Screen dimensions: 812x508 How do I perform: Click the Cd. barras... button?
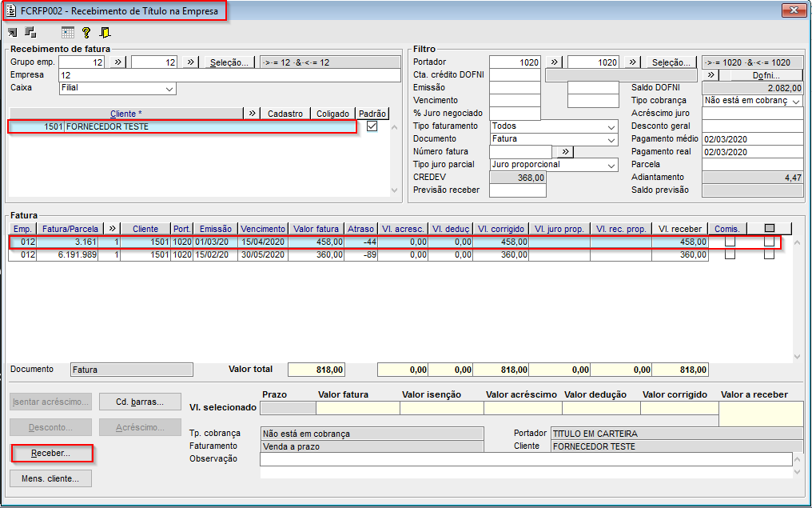[140, 402]
